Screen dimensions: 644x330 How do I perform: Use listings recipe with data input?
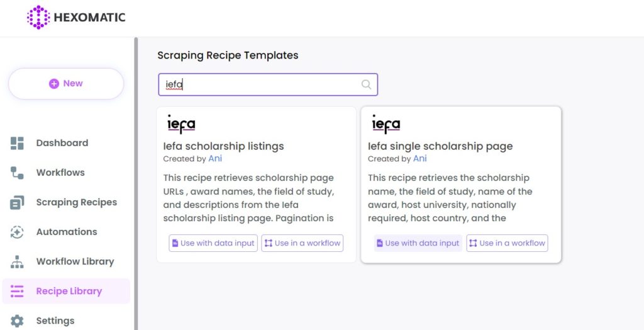pos(213,243)
